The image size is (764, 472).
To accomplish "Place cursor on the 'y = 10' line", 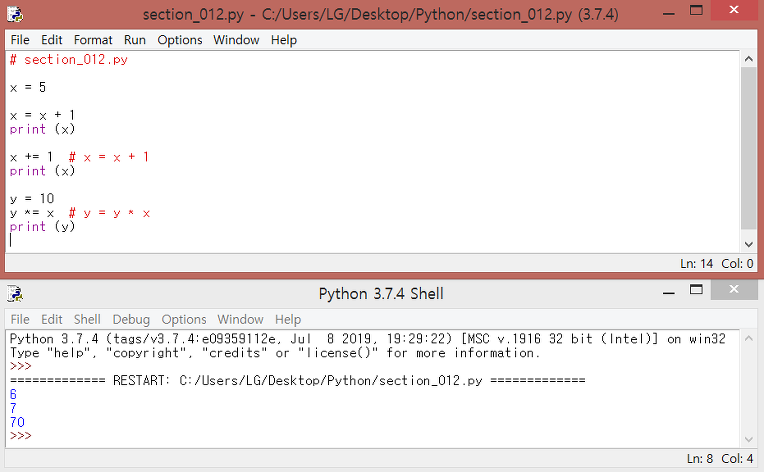I will (x=32, y=199).
